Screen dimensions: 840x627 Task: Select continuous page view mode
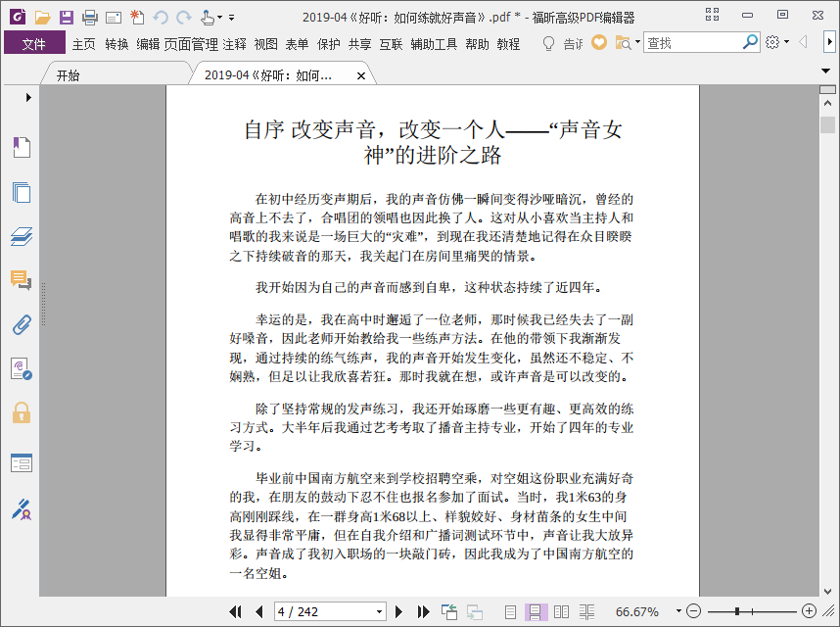535,611
